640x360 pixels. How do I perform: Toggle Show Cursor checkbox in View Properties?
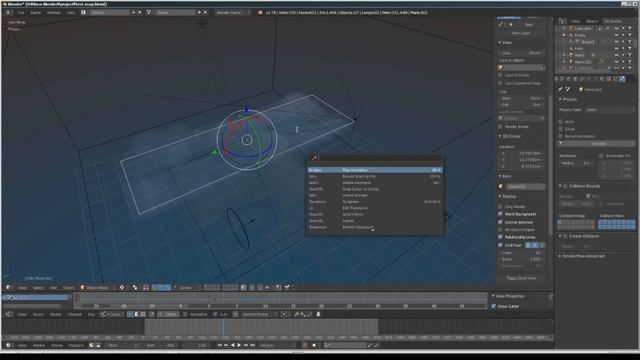(493, 306)
